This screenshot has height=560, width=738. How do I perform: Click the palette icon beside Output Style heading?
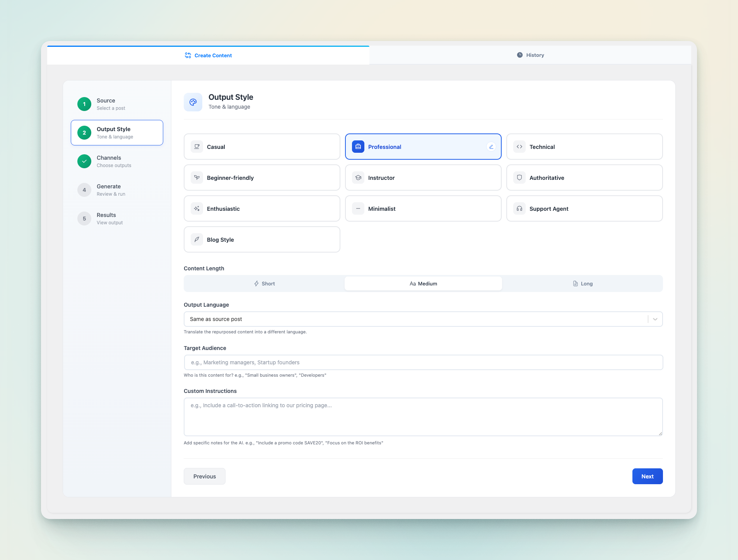(193, 102)
